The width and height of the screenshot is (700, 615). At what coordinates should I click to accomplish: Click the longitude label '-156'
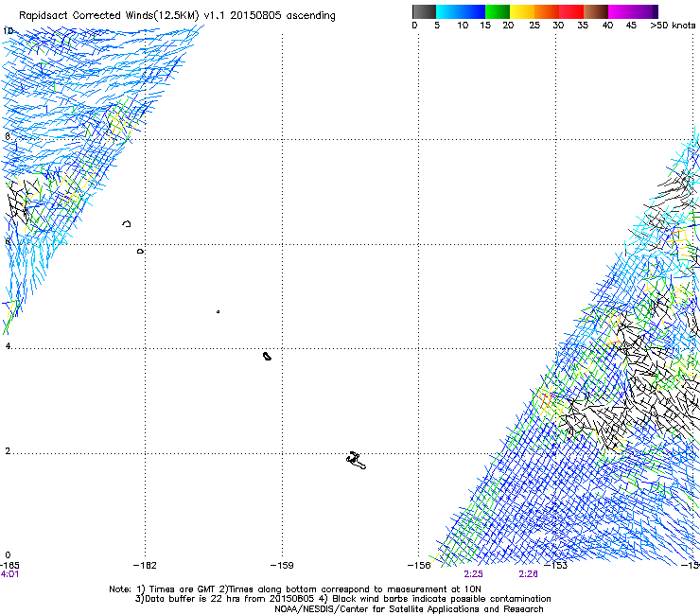[419, 566]
